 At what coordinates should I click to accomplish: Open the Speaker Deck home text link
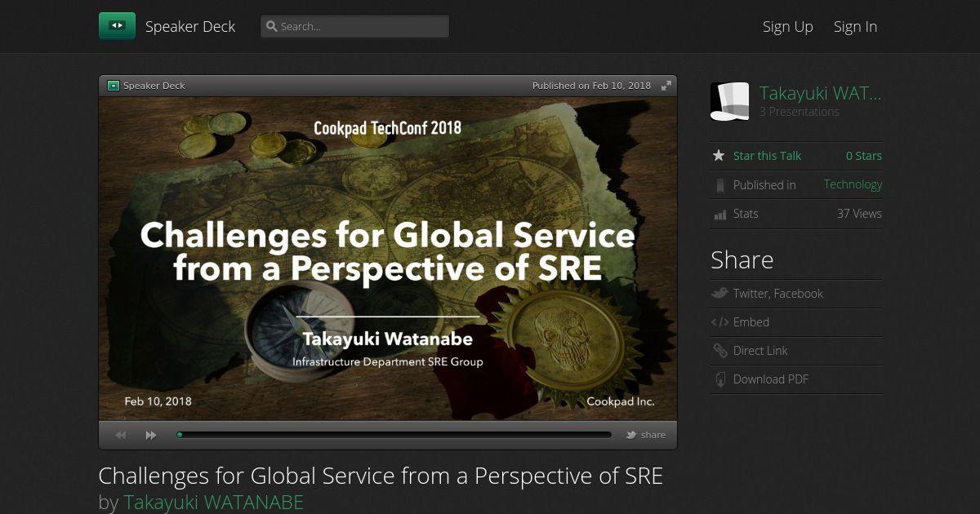click(190, 26)
